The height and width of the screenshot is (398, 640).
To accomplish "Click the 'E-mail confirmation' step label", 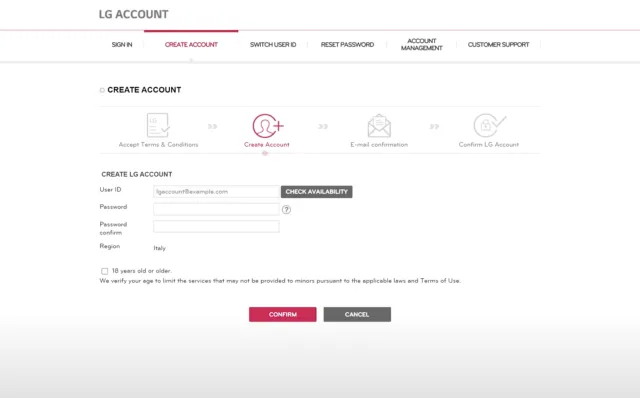I will (379, 145).
